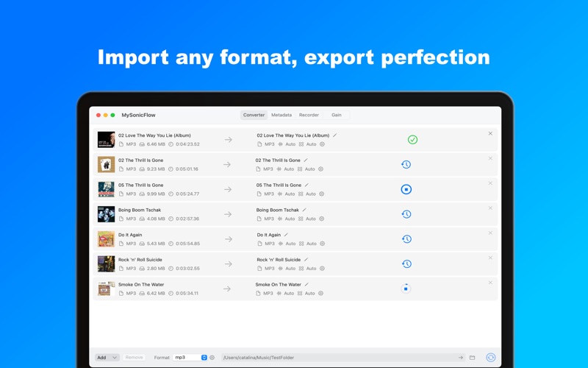Remove 05 The Thrill Is Gone row with X
Screen dimensions: 588x368
pyautogui.click(x=490, y=183)
